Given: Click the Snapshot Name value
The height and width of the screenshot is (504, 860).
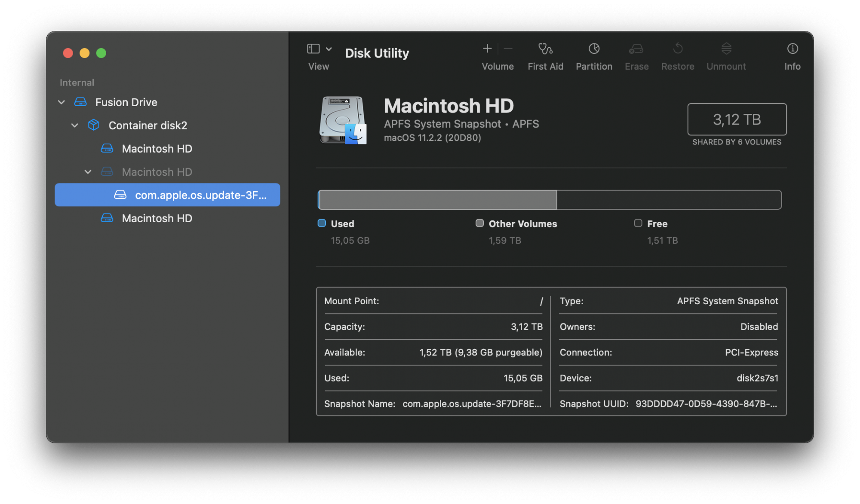Looking at the screenshot, I should click(472, 404).
